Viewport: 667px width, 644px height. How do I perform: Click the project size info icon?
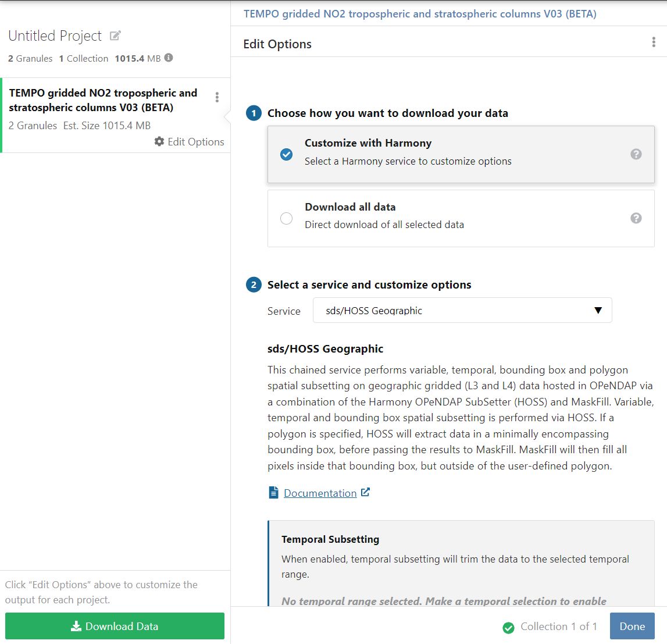click(169, 58)
